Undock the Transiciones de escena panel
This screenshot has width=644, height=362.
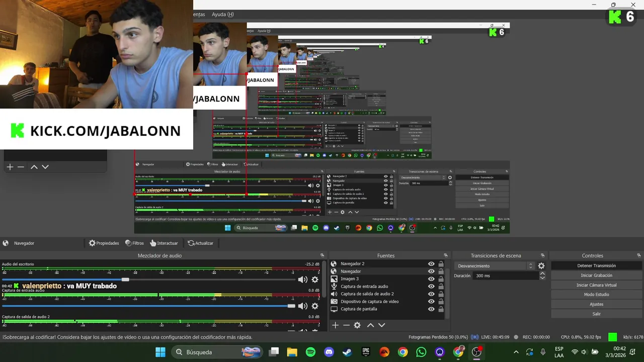coord(542,255)
